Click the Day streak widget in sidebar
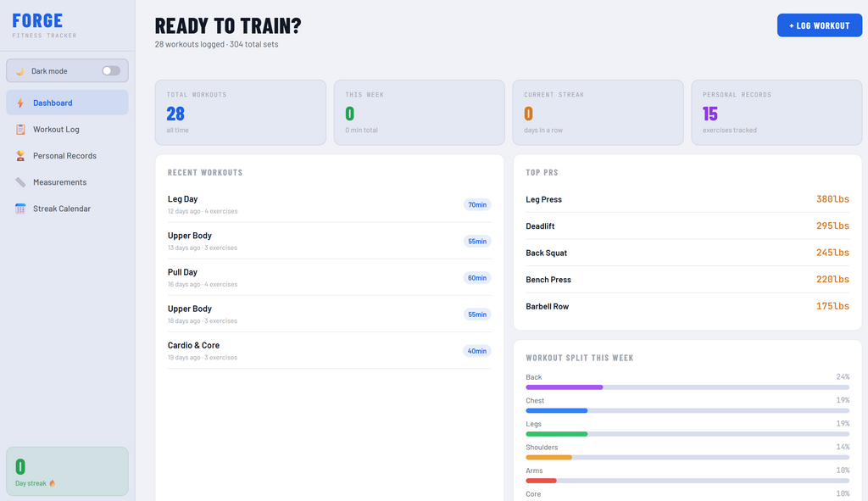868x501 pixels. point(67,471)
